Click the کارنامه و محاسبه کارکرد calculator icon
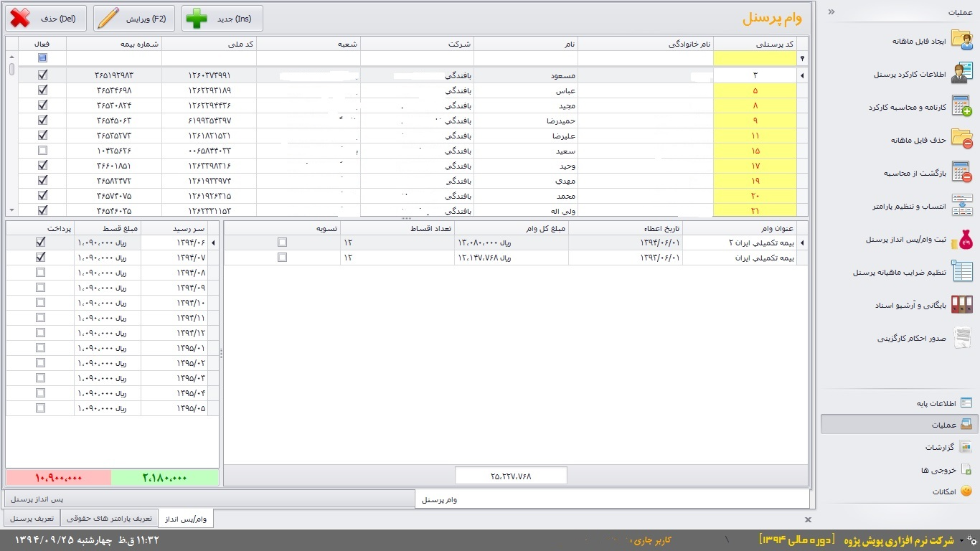980x551 pixels. pos(961,106)
